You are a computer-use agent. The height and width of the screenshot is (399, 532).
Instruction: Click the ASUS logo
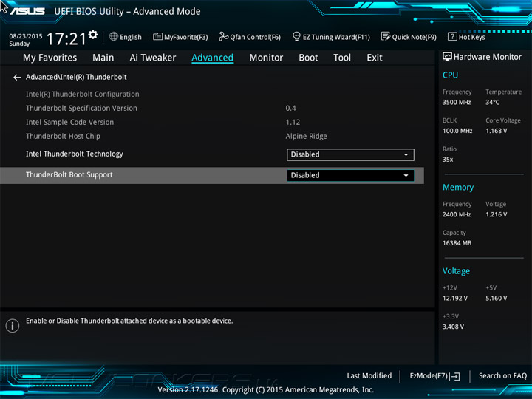pyautogui.click(x=27, y=11)
